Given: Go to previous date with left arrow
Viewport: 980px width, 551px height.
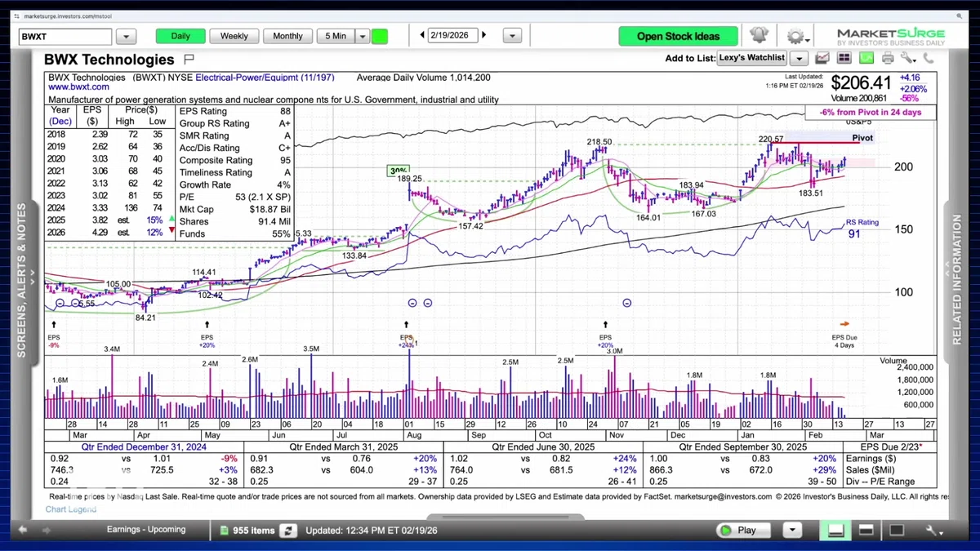Looking at the screenshot, I should pyautogui.click(x=422, y=35).
